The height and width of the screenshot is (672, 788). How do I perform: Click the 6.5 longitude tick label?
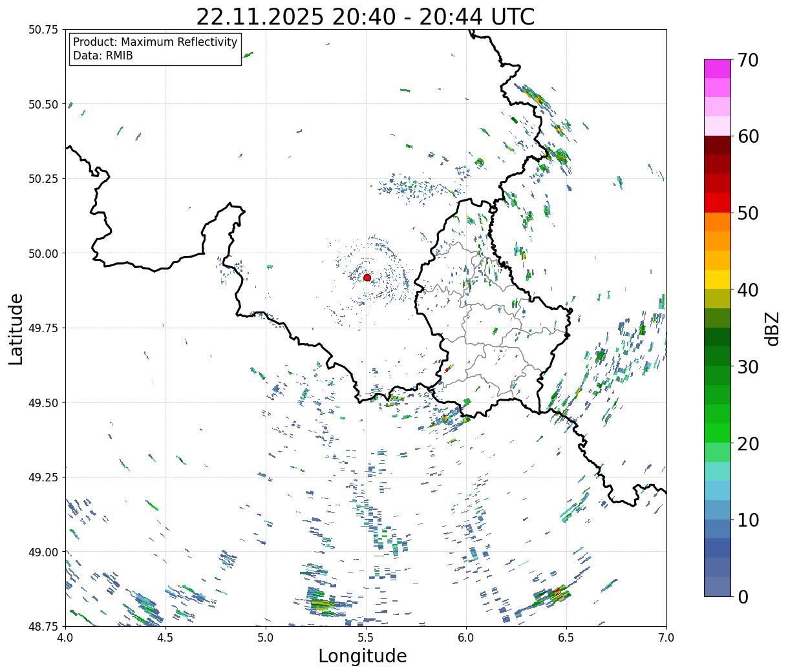pyautogui.click(x=566, y=638)
